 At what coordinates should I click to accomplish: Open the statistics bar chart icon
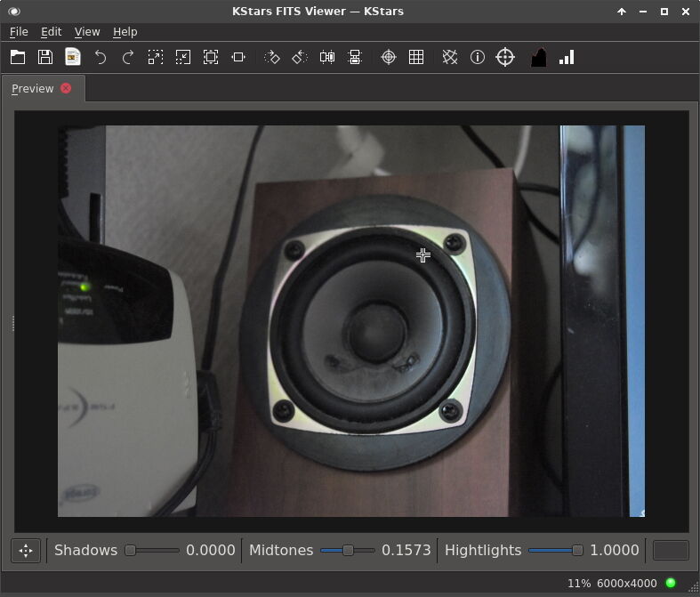[567, 57]
